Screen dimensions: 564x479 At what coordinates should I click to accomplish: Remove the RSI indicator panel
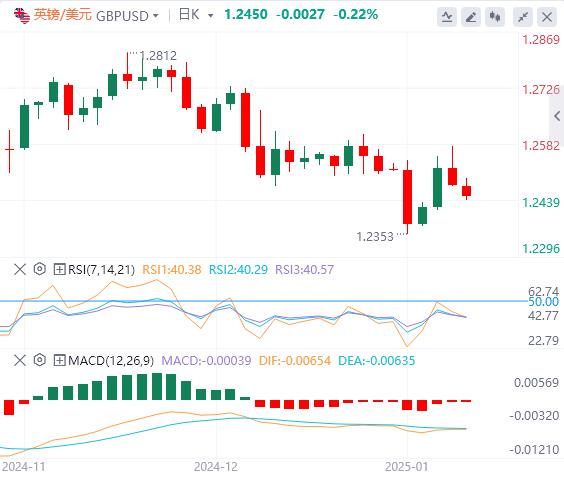[x=20, y=269]
